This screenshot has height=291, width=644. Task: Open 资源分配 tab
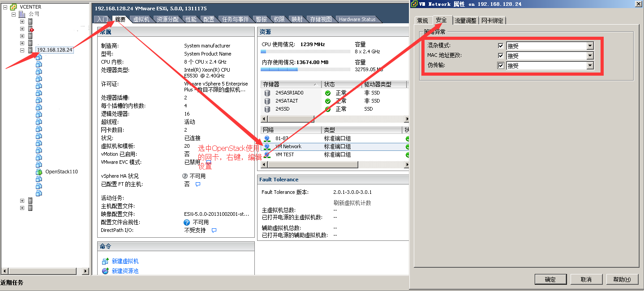pos(167,19)
